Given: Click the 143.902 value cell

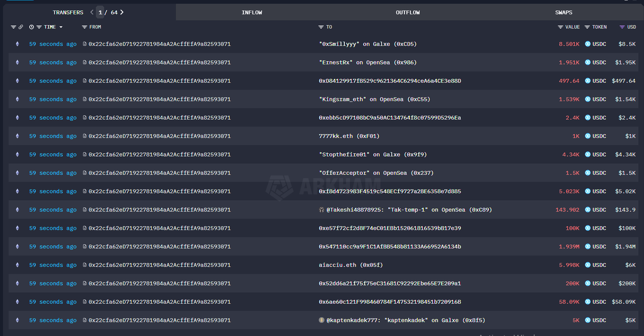Looking at the screenshot, I should (x=567, y=210).
